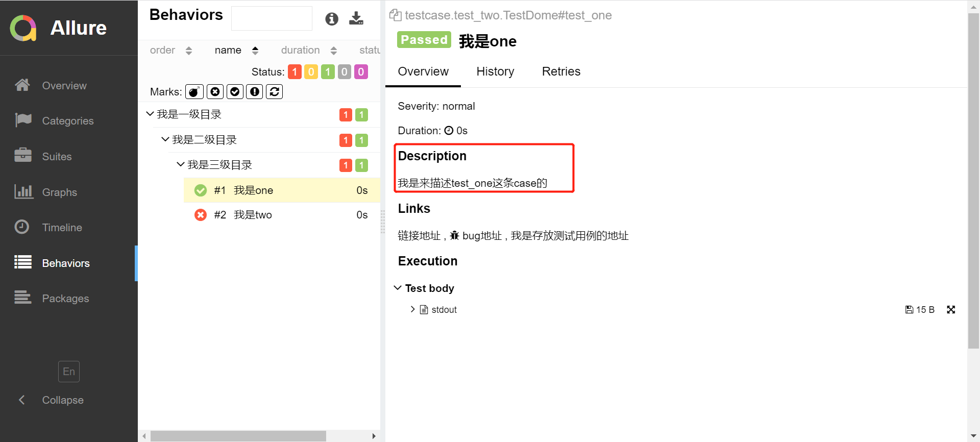The image size is (980, 442).
Task: Go to Categories in sidebar menu
Action: (68, 121)
